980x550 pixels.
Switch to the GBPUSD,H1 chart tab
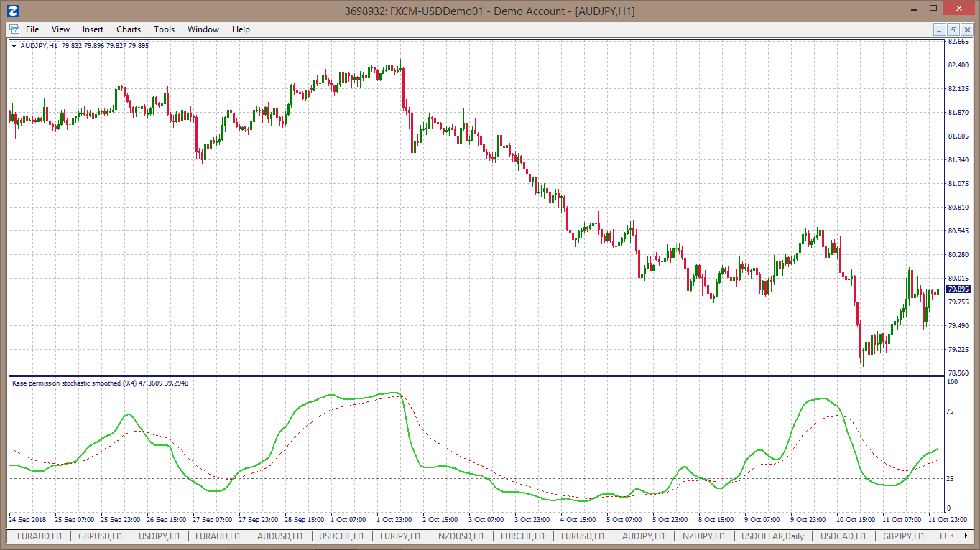click(x=101, y=536)
